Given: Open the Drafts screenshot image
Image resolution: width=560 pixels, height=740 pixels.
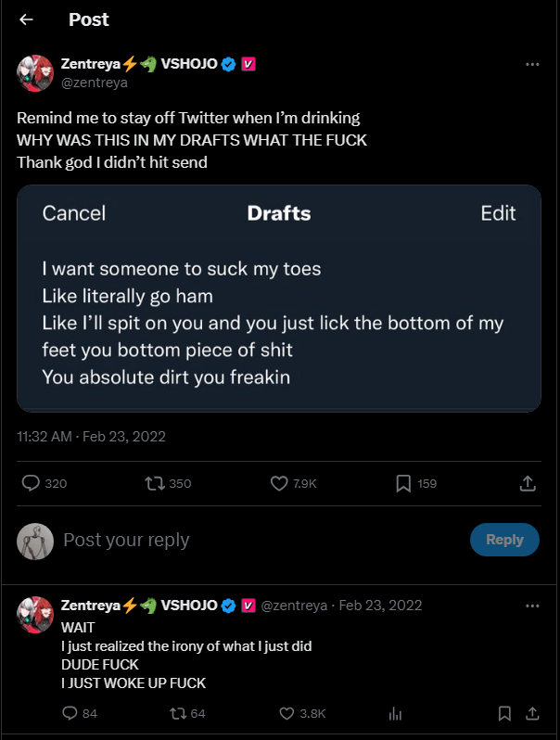Looking at the screenshot, I should pos(279,299).
